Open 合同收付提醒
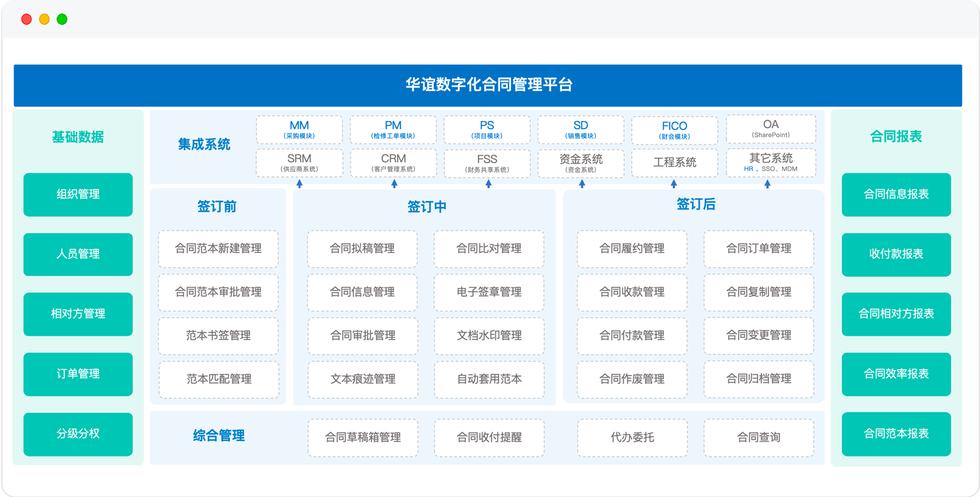This screenshot has height=497, width=980. (489, 438)
